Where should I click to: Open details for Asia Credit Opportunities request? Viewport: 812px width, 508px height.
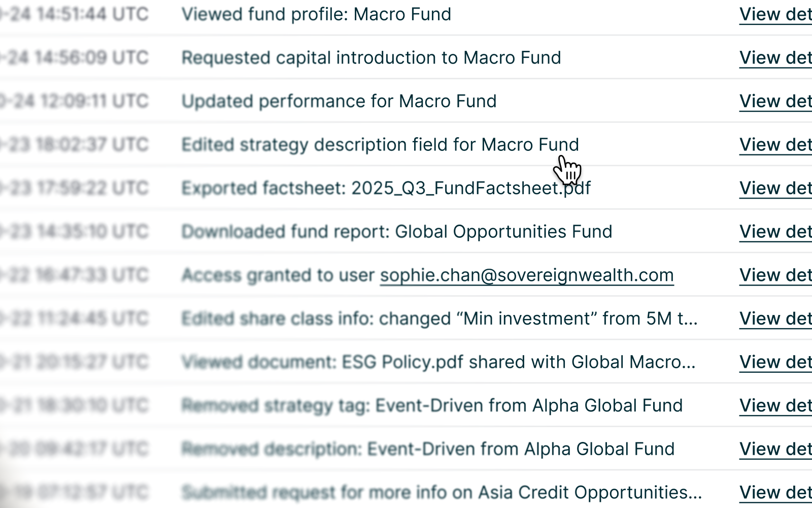(x=775, y=492)
